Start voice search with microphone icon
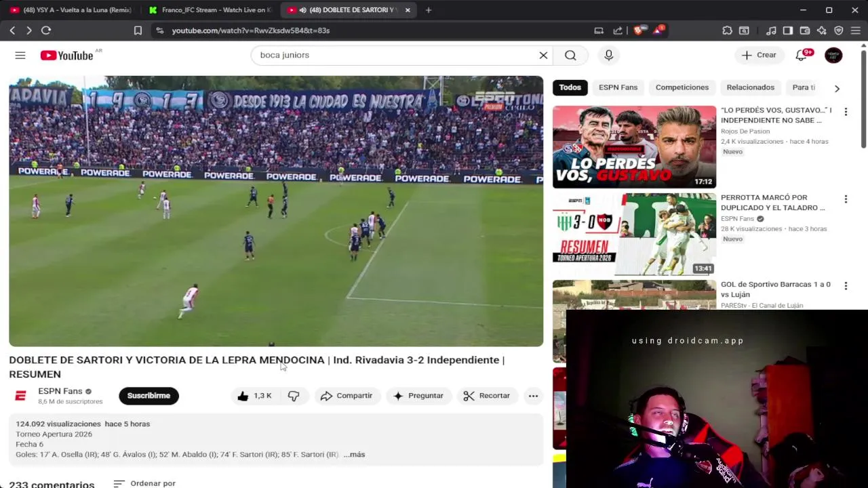Viewport: 868px width, 488px height. (608, 56)
